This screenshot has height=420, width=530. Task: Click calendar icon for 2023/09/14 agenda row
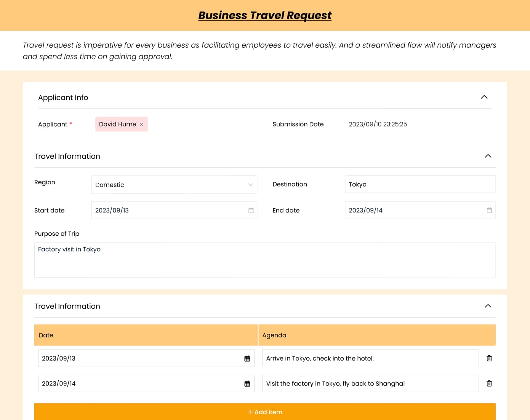[247, 383]
